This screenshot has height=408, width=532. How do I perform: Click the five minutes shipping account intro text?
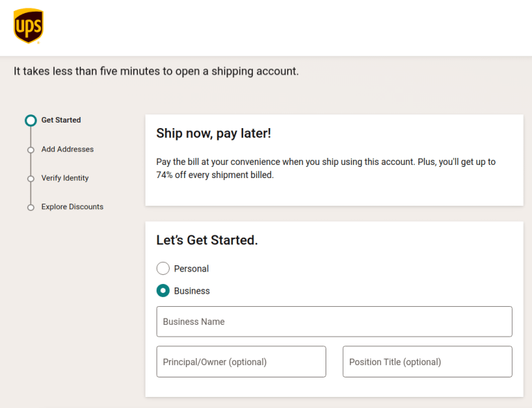[x=157, y=71]
